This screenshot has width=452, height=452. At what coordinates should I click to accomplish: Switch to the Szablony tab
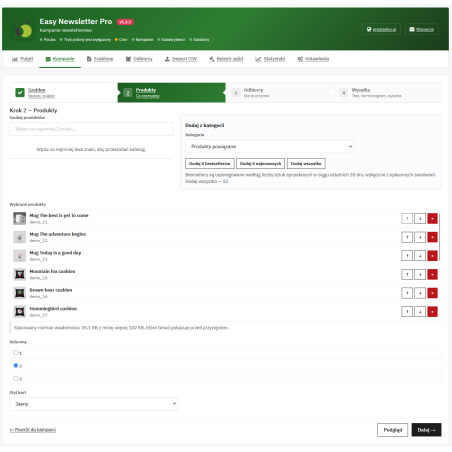point(100,59)
